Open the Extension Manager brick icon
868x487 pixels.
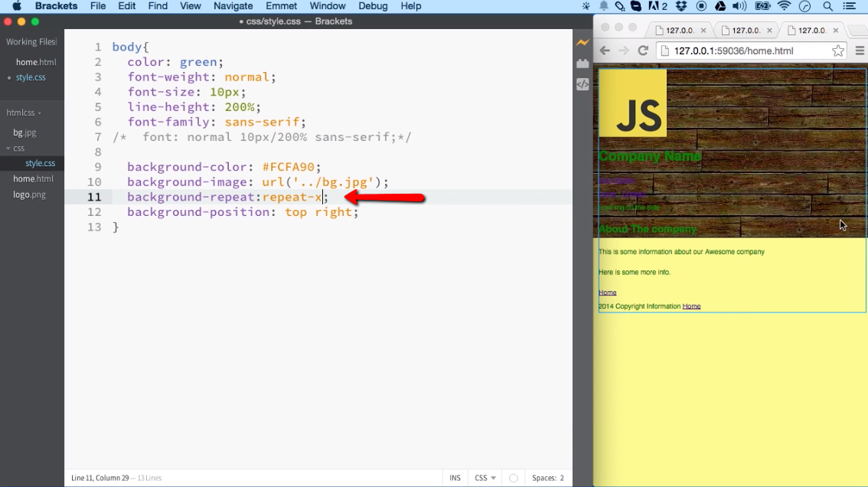pos(582,64)
